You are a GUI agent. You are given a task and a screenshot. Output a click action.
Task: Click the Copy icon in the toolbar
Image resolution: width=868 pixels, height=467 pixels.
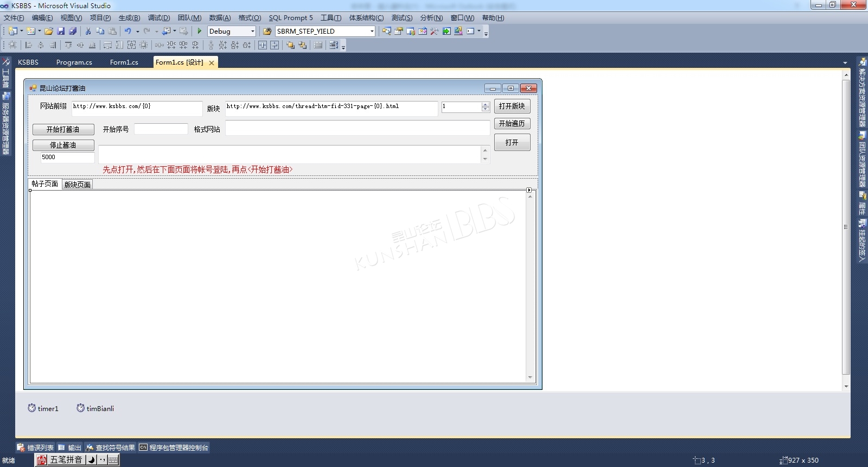100,31
